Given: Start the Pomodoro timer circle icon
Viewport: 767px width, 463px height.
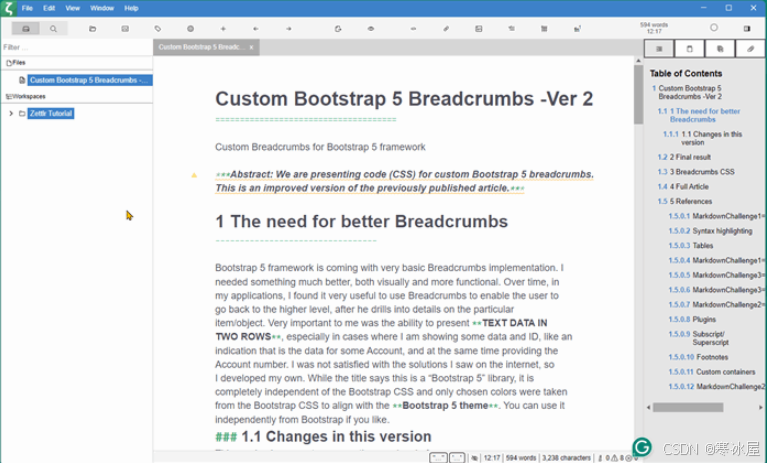Looking at the screenshot, I should point(714,28).
